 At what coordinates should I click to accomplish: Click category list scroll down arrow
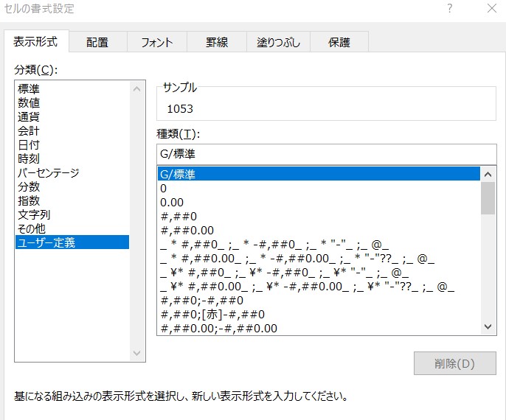pyautogui.click(x=137, y=353)
